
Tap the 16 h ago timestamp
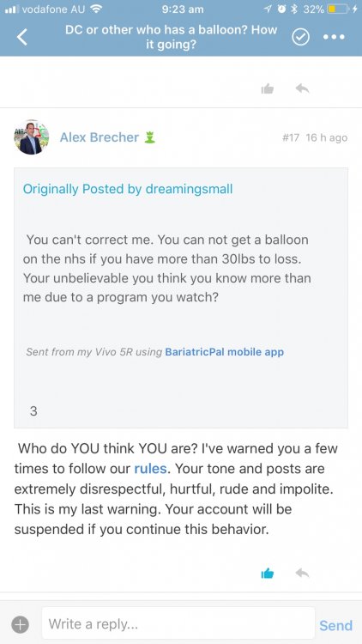click(327, 137)
